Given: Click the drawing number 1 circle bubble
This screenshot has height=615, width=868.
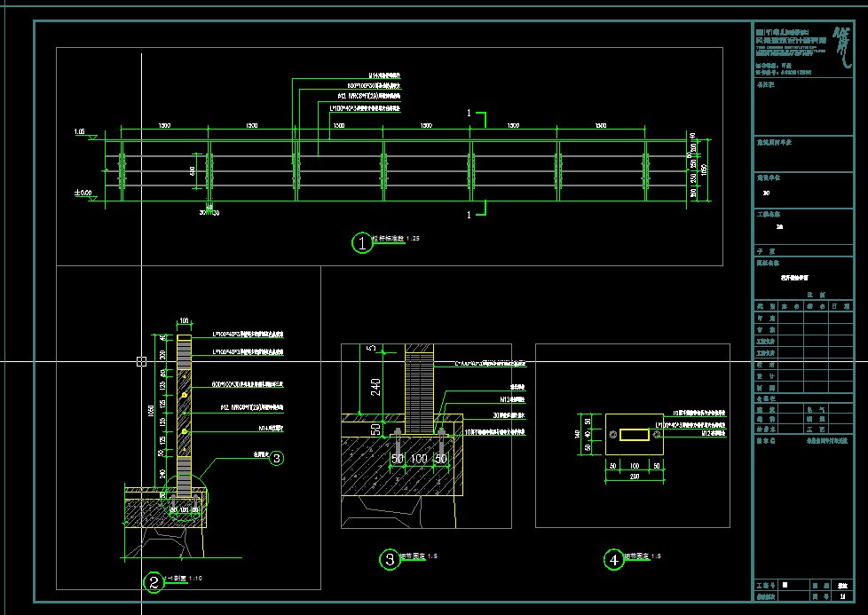Looking at the screenshot, I should (x=362, y=242).
